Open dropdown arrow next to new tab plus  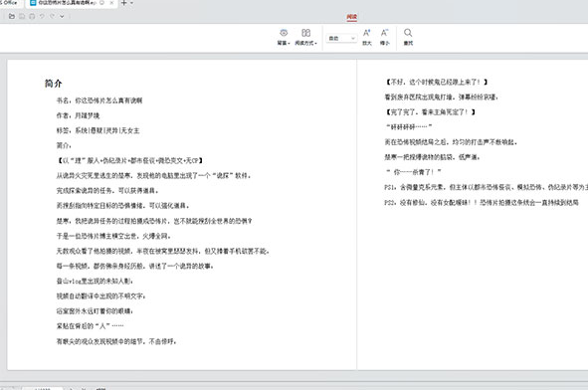click(x=131, y=3)
